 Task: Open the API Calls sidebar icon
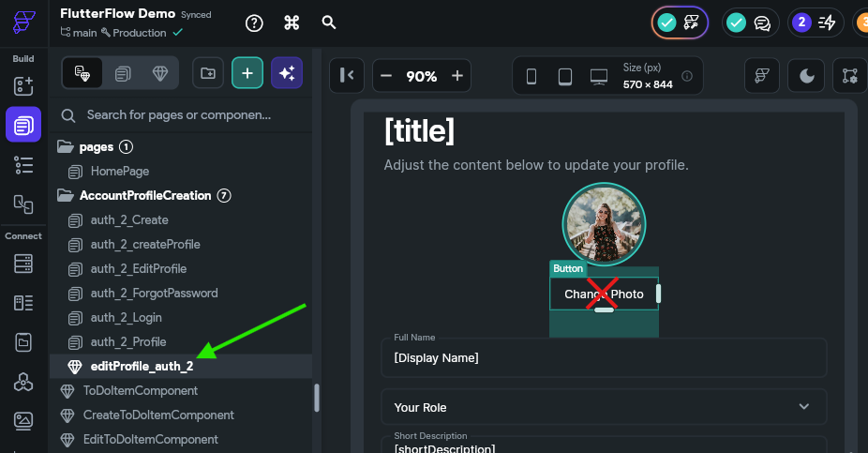[23, 382]
